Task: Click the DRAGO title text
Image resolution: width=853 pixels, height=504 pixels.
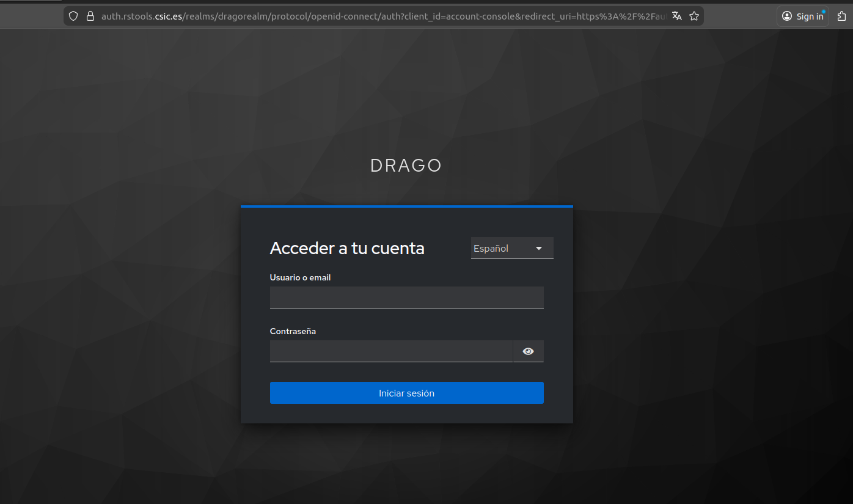Action: click(x=406, y=166)
